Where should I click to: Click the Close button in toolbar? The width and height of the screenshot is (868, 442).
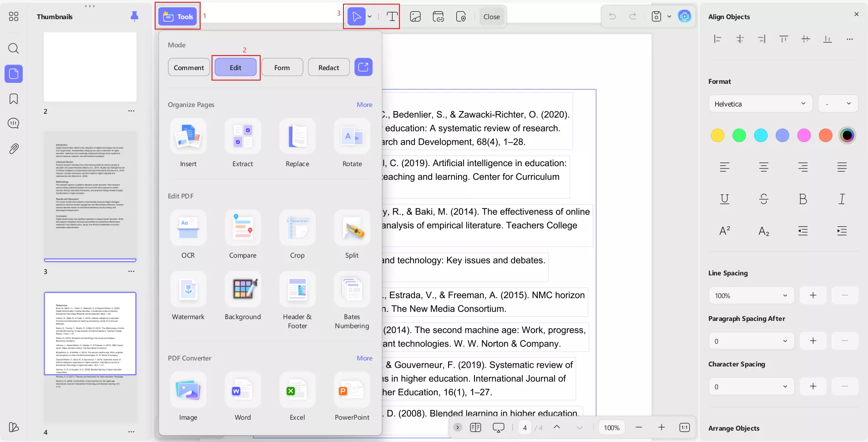[492, 17]
